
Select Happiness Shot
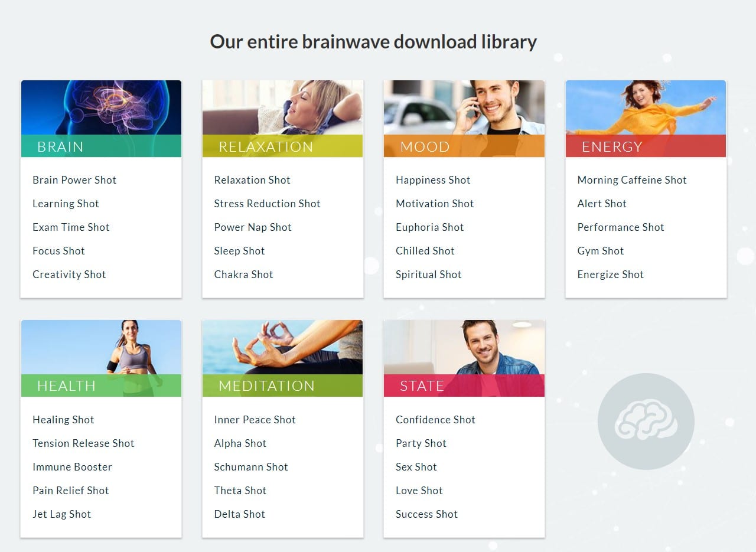[x=433, y=180]
